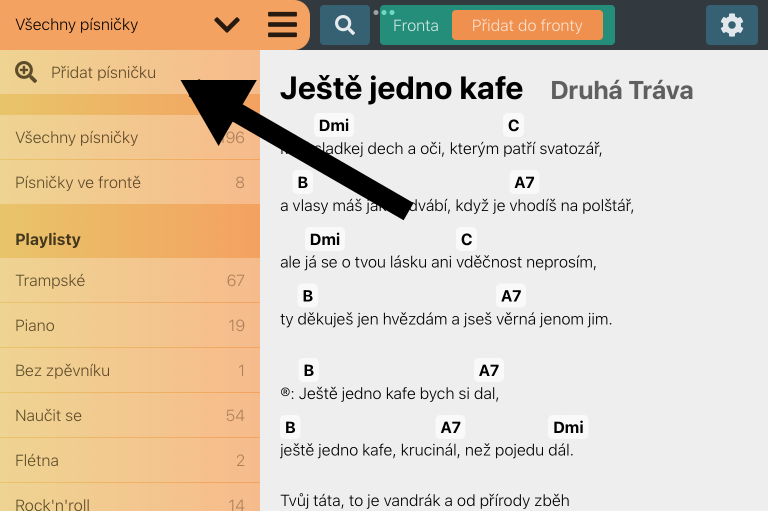Viewport: 768px width, 511px height.
Task: Open the Piano playlist
Action: (130, 325)
